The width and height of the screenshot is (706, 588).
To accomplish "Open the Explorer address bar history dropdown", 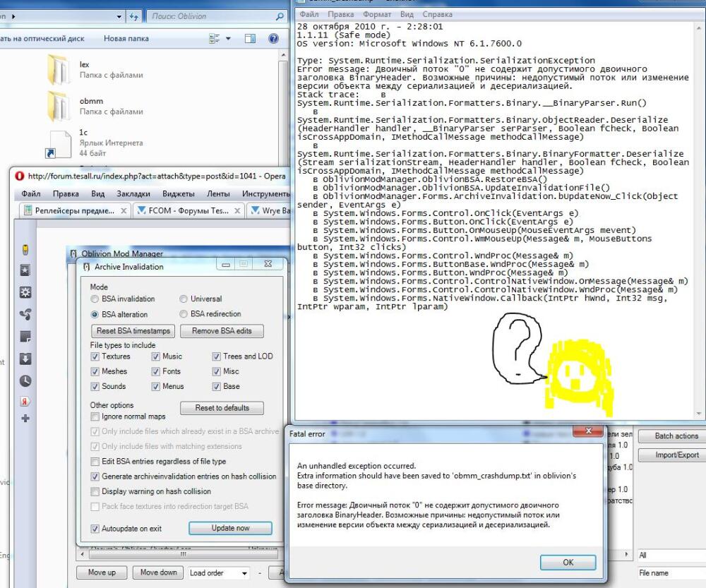I will [x=119, y=17].
